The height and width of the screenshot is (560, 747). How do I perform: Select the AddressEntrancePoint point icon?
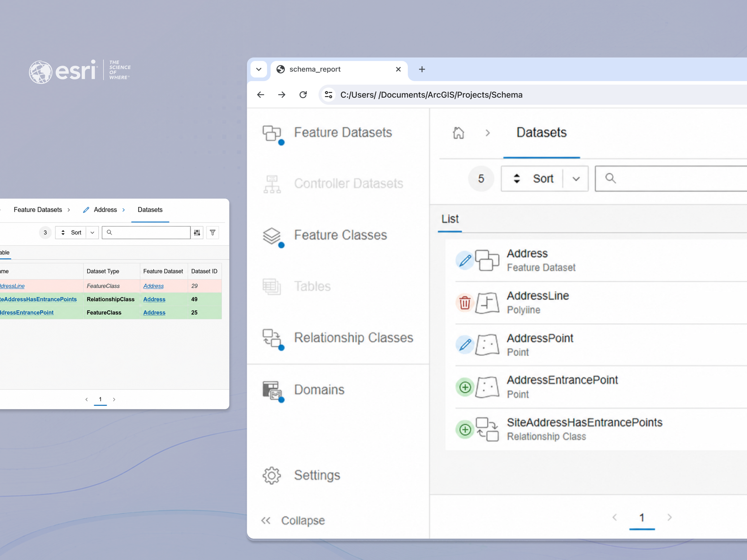pyautogui.click(x=487, y=387)
